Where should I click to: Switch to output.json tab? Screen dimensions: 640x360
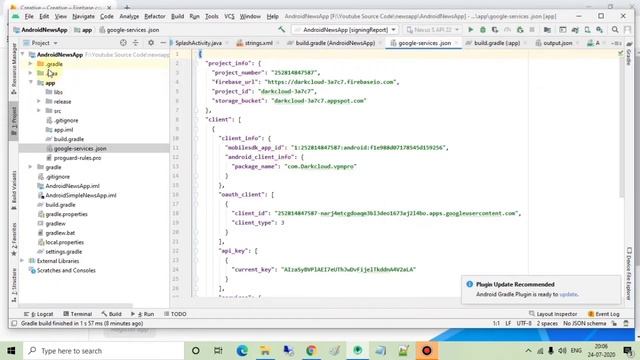pos(558,43)
